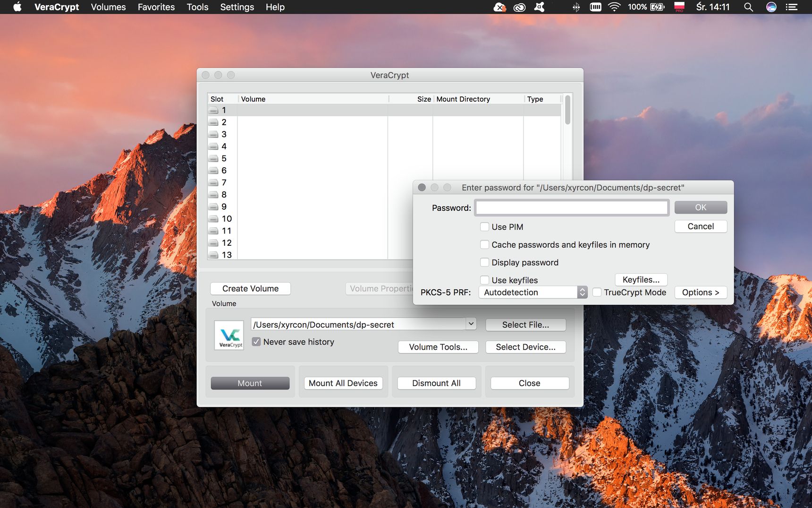
Task: Open Volume Tools... menu button
Action: point(438,347)
